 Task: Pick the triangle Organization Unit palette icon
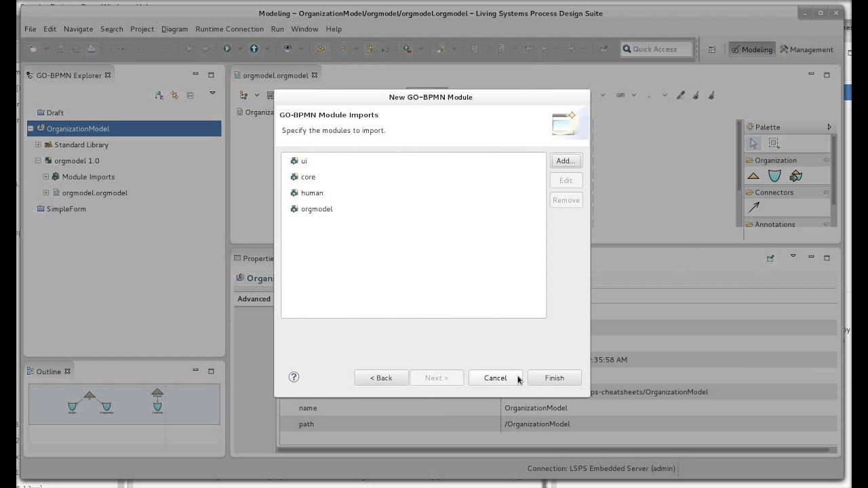753,176
